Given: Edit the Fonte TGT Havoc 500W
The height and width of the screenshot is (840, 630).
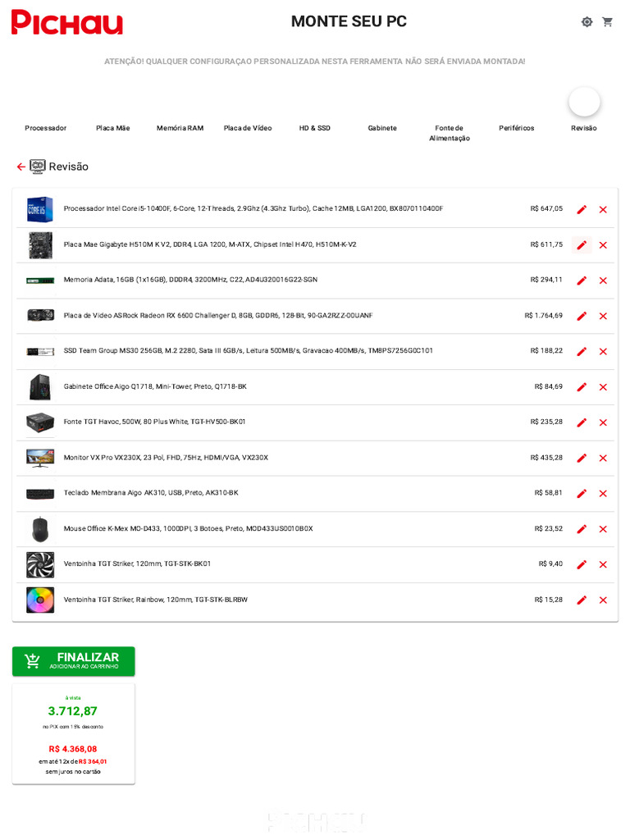Looking at the screenshot, I should [582, 422].
